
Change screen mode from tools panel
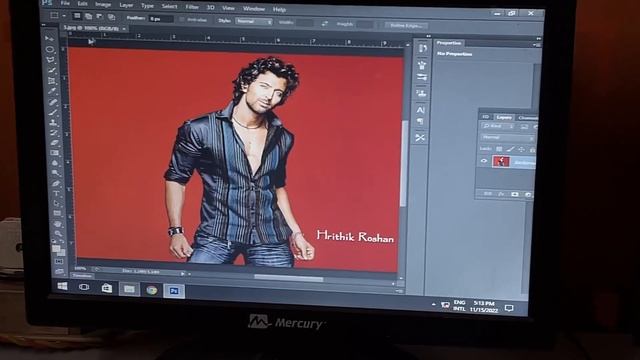tap(59, 271)
